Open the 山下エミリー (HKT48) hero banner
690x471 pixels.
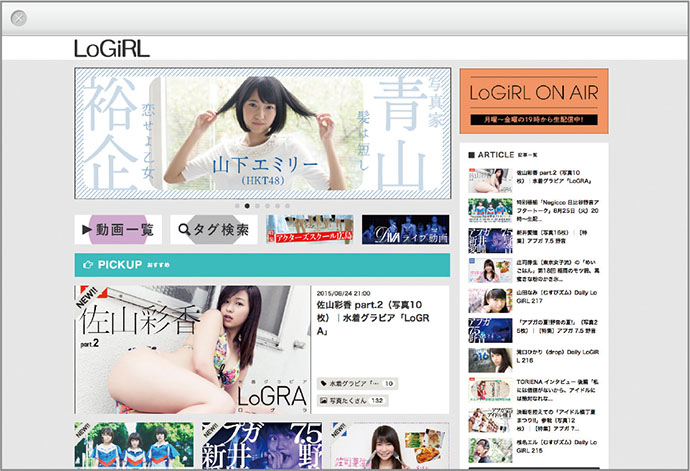tap(263, 133)
